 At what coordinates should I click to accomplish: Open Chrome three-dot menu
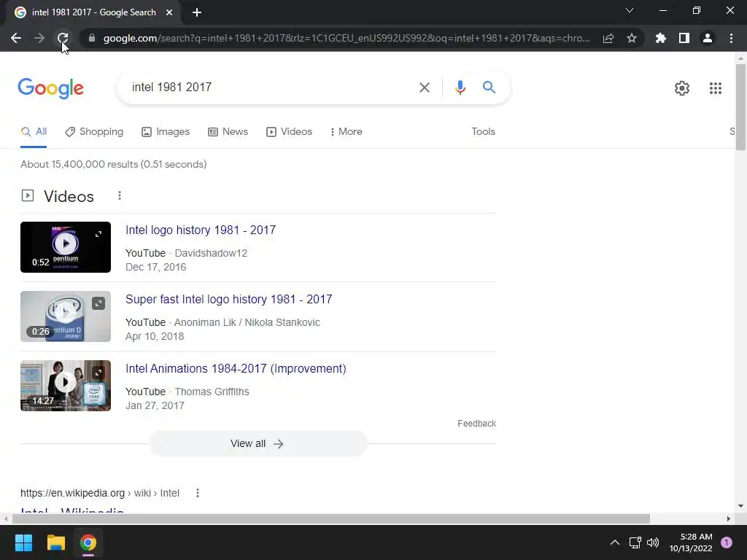(x=731, y=38)
